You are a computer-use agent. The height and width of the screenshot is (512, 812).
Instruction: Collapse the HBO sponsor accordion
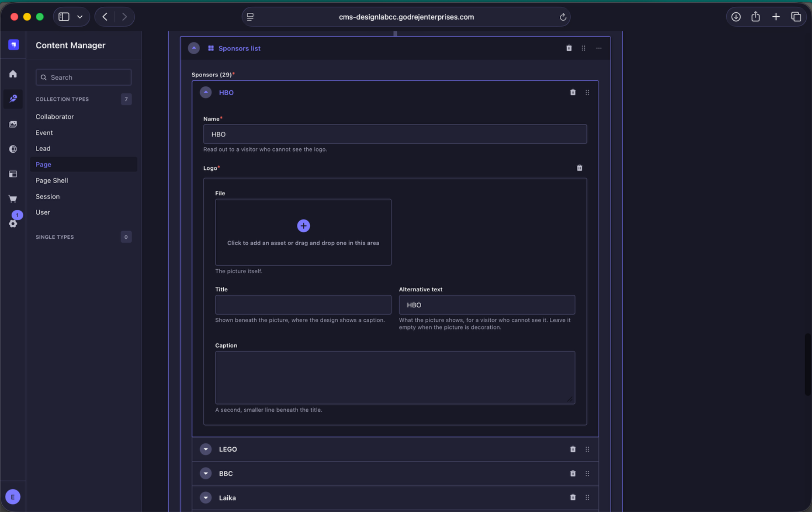coord(205,92)
